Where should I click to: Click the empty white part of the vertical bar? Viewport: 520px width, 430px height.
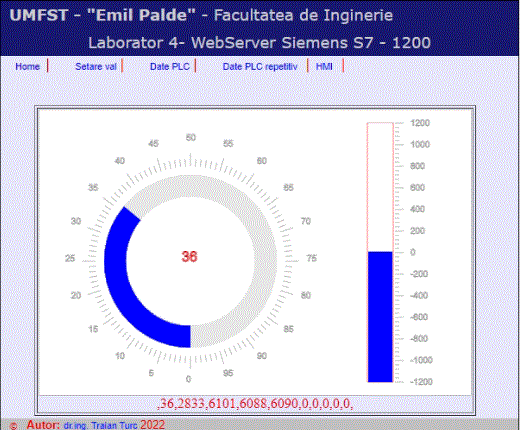click(x=380, y=187)
